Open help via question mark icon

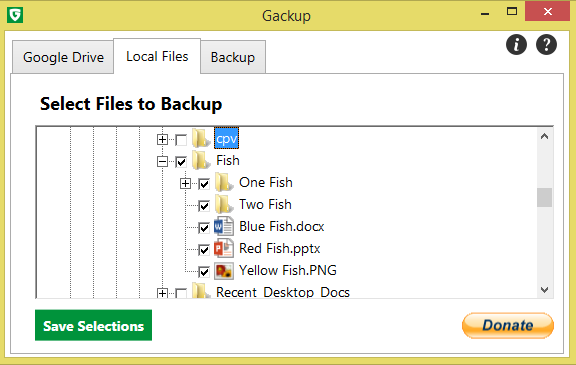pyautogui.click(x=546, y=45)
